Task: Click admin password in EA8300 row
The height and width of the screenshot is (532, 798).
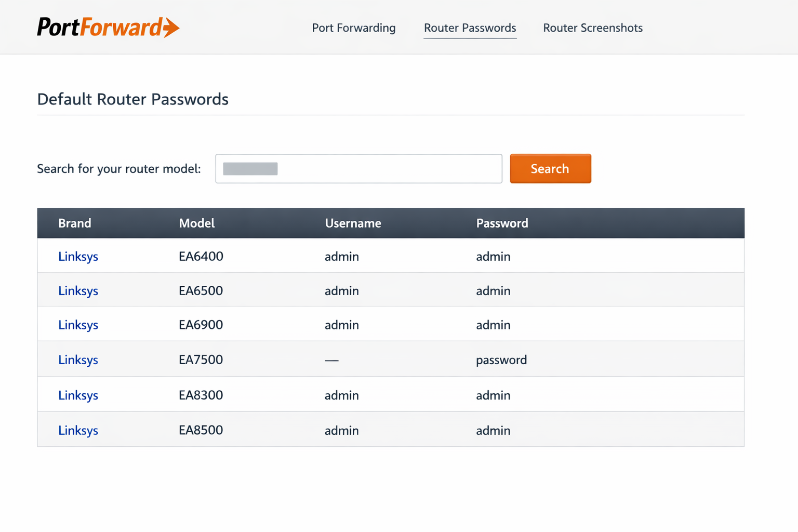Action: click(493, 395)
